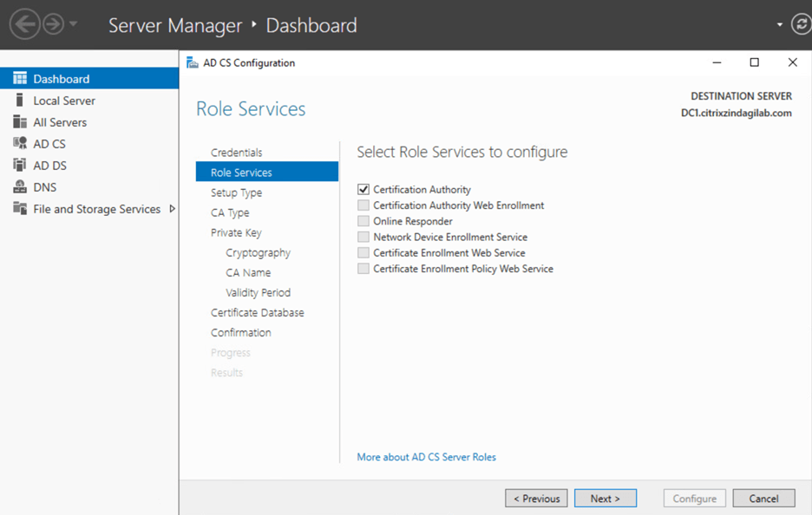The image size is (812, 515).
Task: Select the Role Services wizard step
Action: (266, 172)
